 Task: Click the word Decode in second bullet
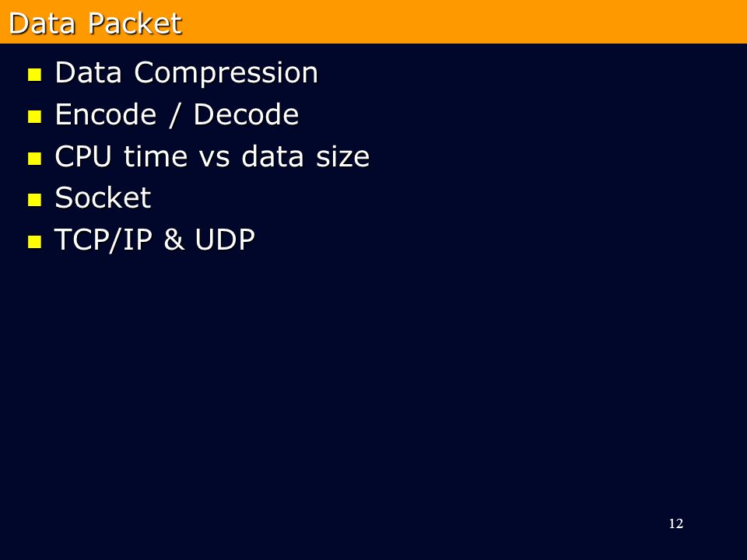tap(246, 115)
